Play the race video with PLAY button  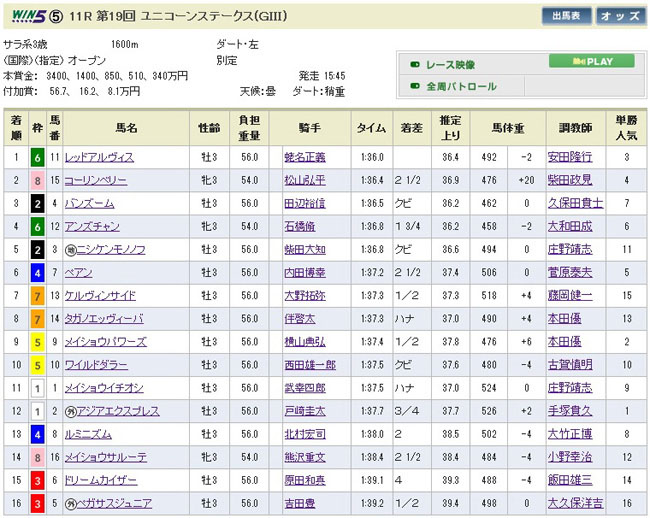pyautogui.click(x=591, y=61)
